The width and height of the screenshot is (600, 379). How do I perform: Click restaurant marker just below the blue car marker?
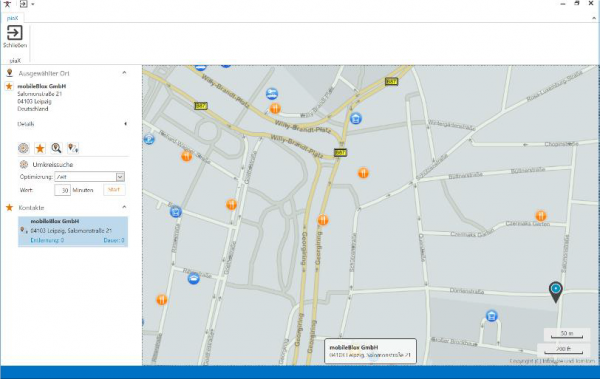275,109
